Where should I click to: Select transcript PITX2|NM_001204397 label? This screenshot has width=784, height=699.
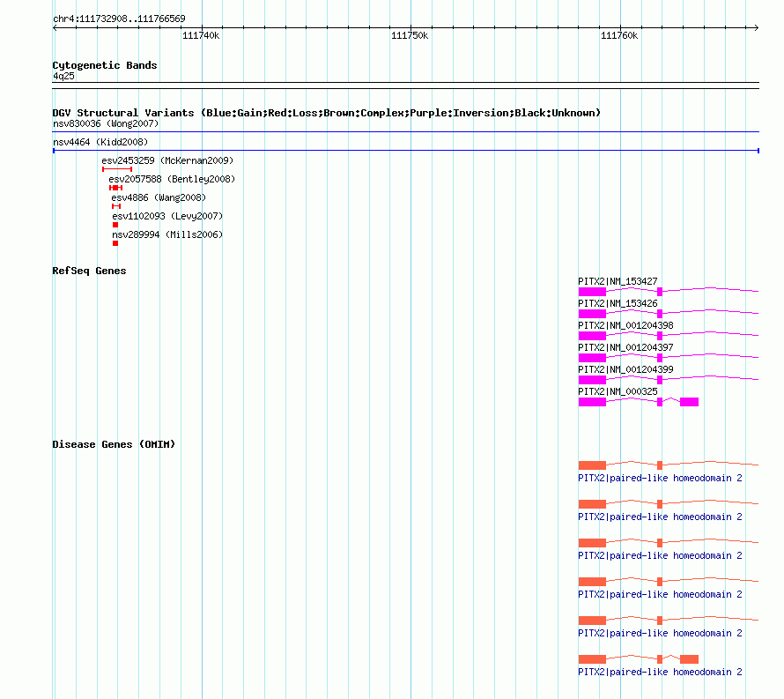pyautogui.click(x=625, y=347)
